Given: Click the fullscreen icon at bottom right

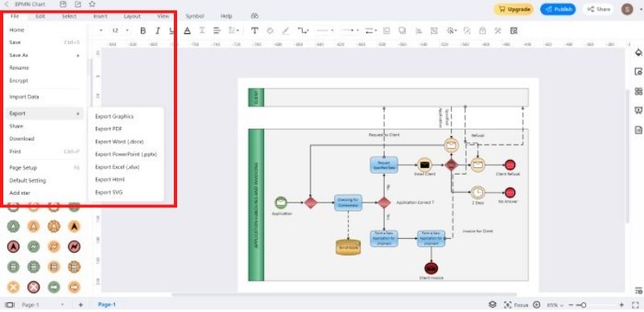Looking at the screenshot, I should click(x=635, y=305).
